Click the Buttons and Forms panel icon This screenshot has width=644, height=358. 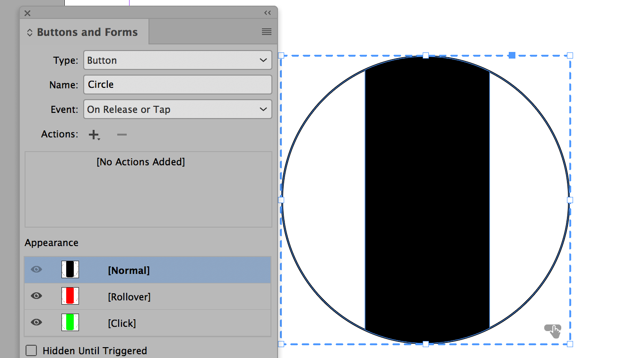pos(29,32)
